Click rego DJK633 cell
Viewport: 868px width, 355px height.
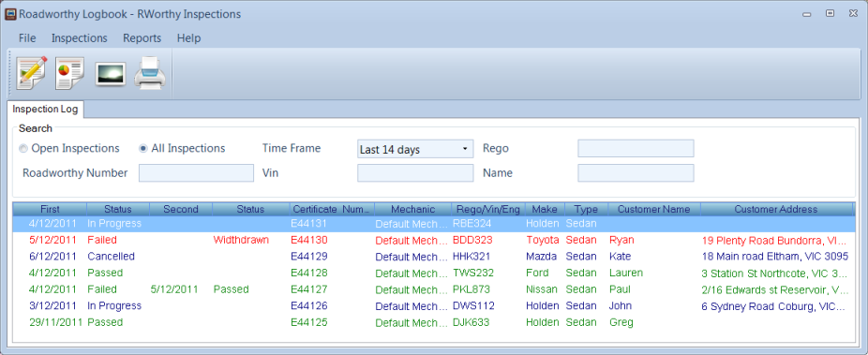tap(471, 322)
